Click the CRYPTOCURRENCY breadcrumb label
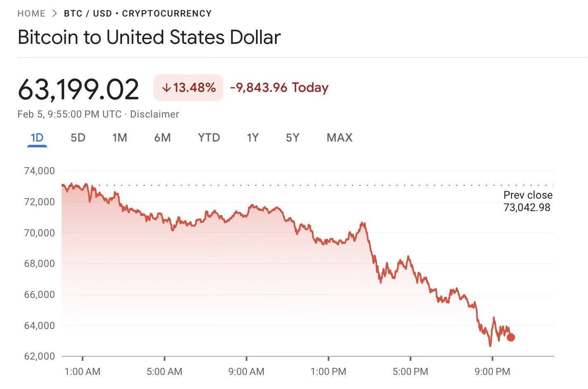 167,13
